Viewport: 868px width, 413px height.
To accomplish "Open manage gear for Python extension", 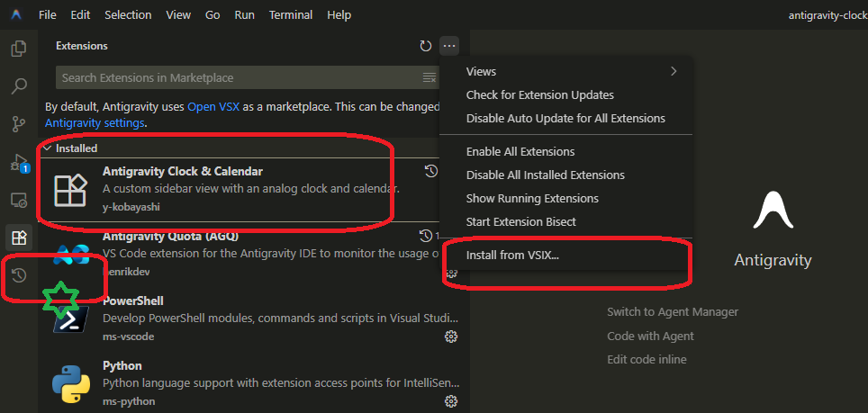I will (x=451, y=400).
